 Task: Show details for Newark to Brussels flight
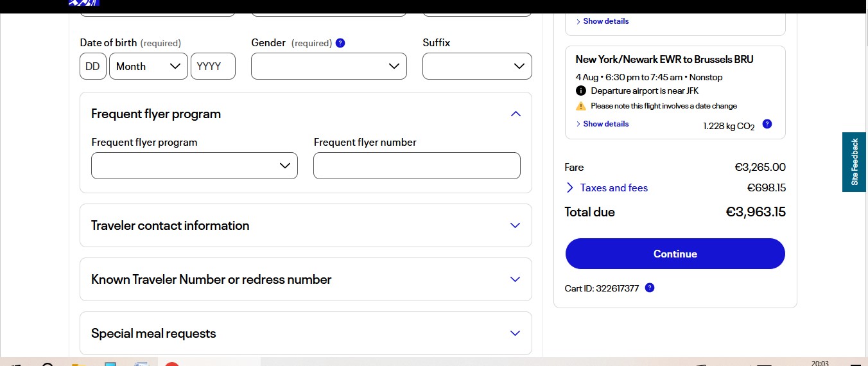[x=605, y=124]
